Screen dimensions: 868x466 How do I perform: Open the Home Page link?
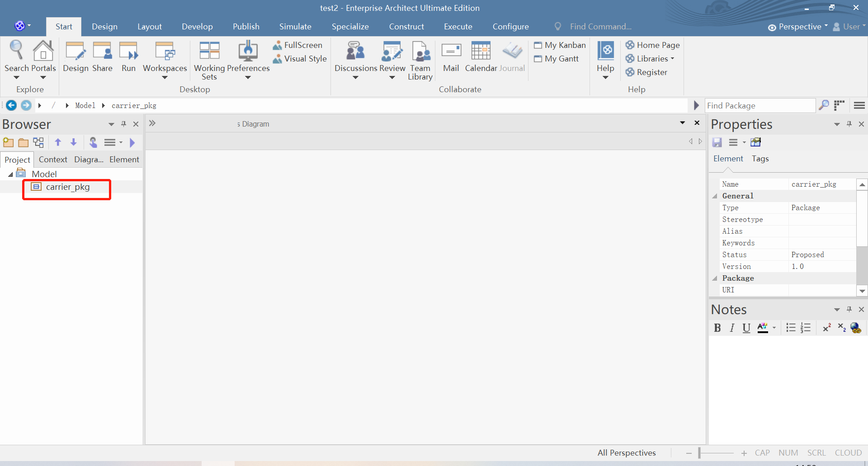652,45
